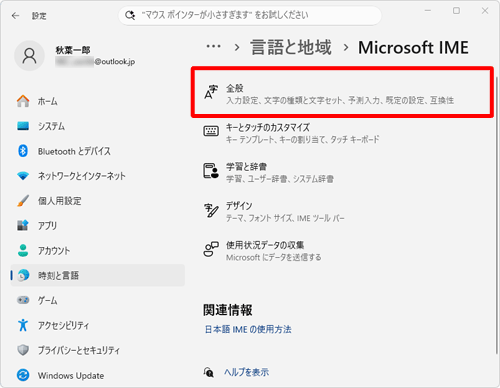Click the search magnifier icon

(130, 15)
